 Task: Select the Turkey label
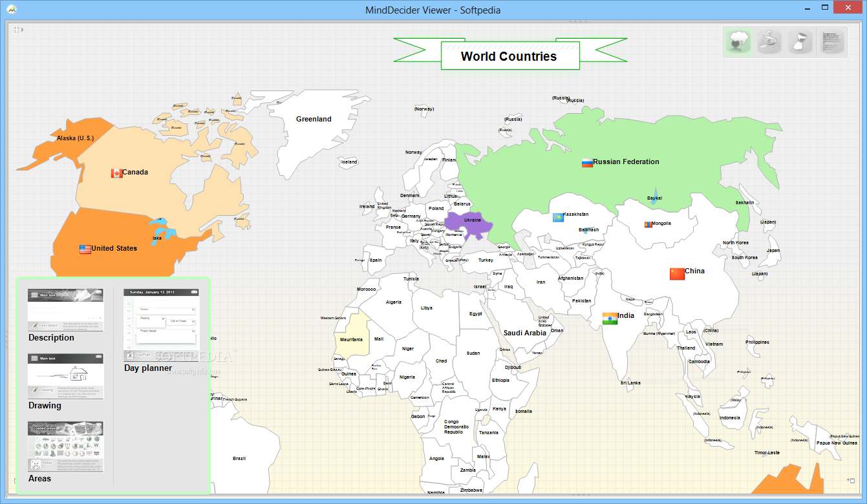(x=486, y=260)
